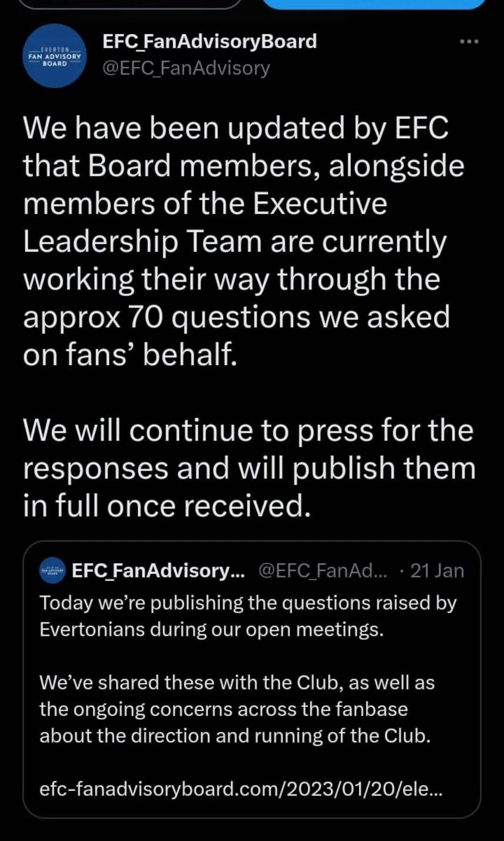Click the EFC_FanAdvisoryBoard display name
Viewport: 504px width, 841px height.
pyautogui.click(x=210, y=42)
